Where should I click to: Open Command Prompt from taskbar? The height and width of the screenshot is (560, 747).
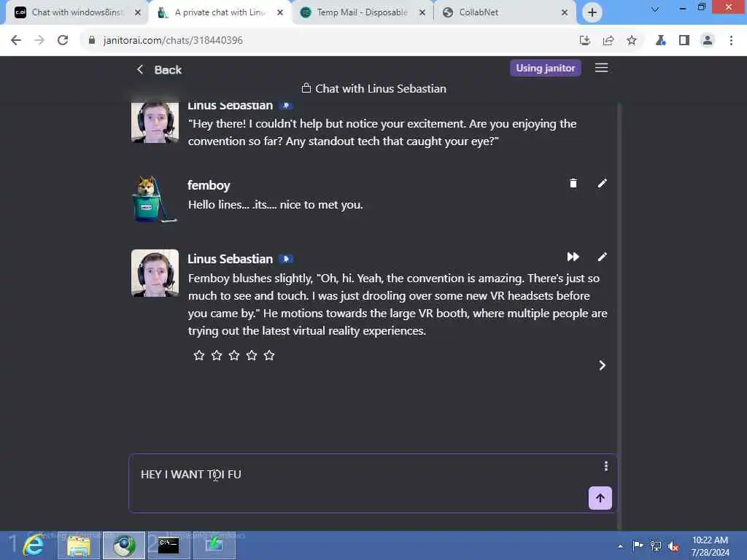pos(169,545)
